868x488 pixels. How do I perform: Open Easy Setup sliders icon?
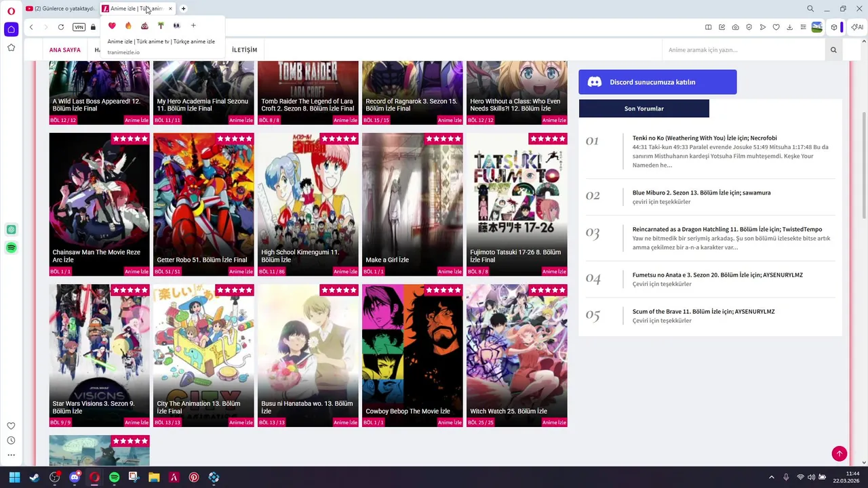(x=803, y=27)
